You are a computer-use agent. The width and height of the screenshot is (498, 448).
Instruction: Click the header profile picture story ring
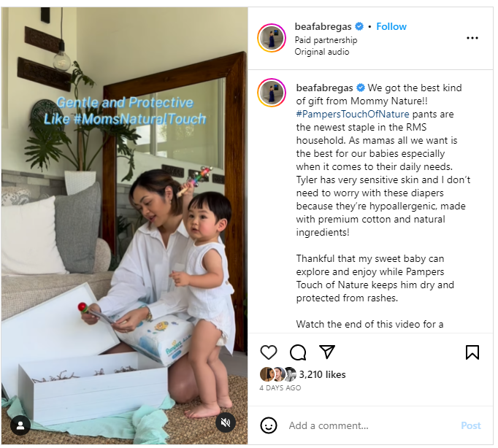coord(272,38)
